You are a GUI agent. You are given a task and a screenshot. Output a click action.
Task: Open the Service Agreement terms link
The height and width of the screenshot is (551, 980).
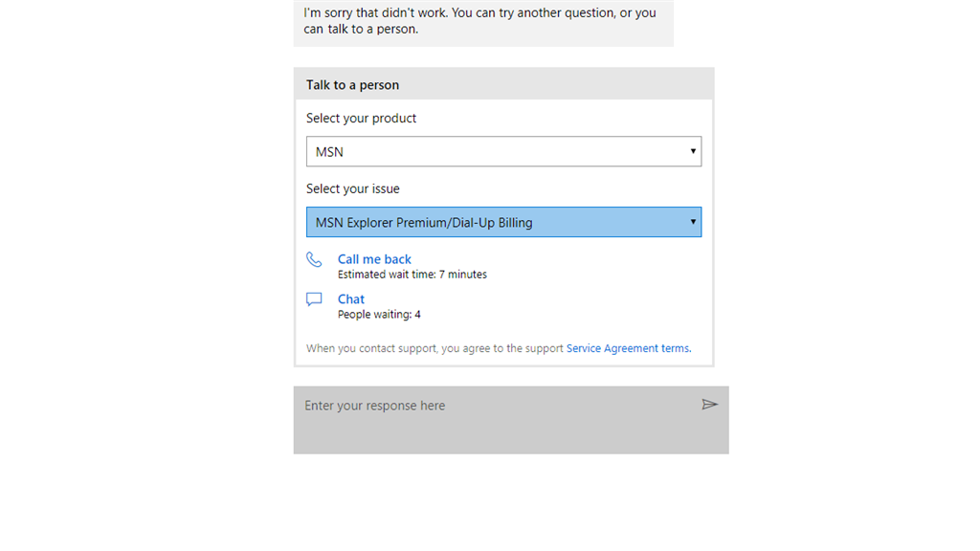629,348
